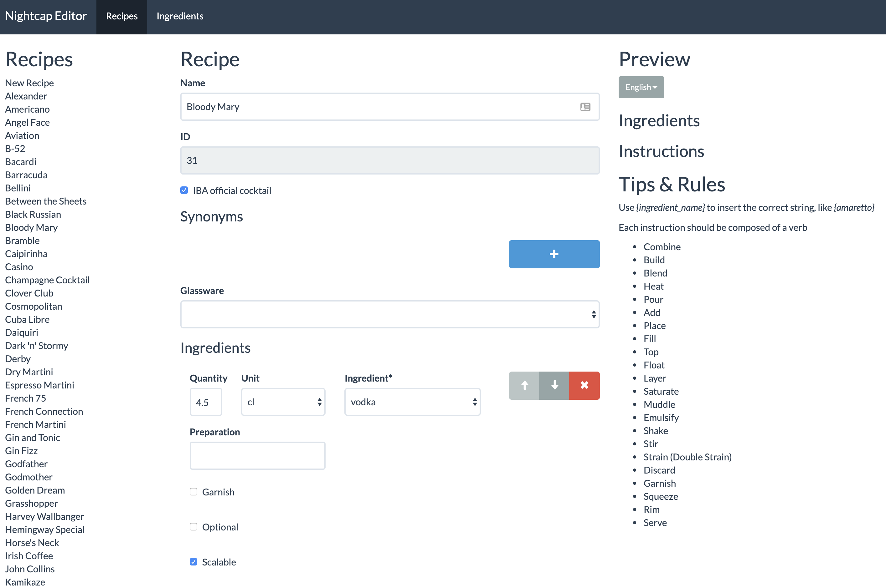The width and height of the screenshot is (886, 588).
Task: Select the Ingredient dropdown for vodka
Action: click(412, 402)
